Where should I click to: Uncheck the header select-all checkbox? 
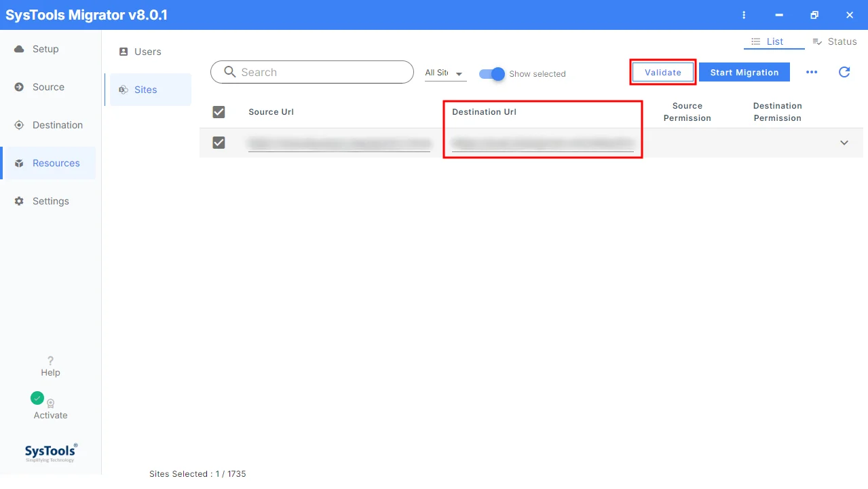219,112
